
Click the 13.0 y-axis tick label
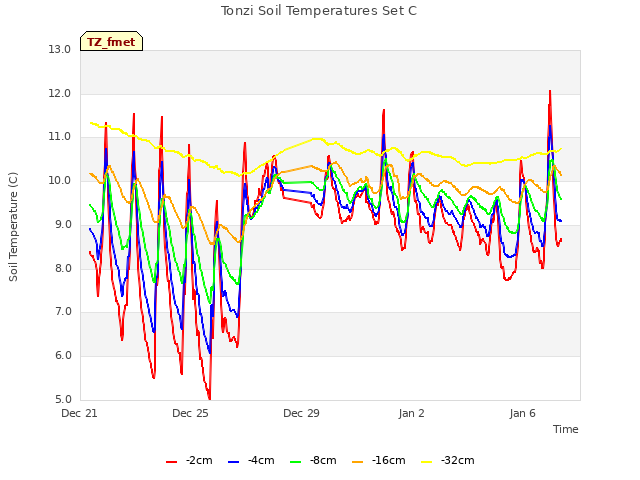tap(60, 49)
